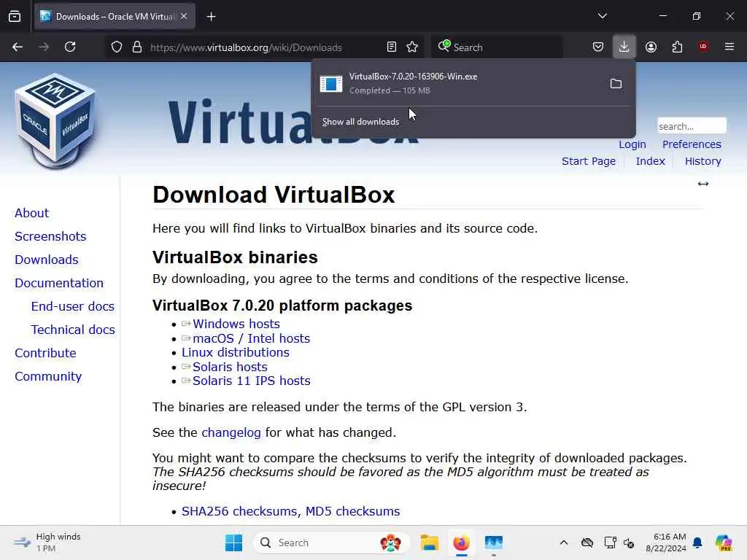
Task: Click the Windows hosts download link
Action: coord(236,324)
